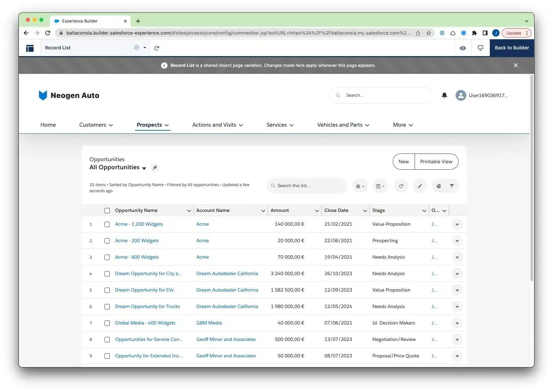Image resolution: width=553 pixels, height=392 pixels.
Task: Click the Back to Builder button
Action: pyautogui.click(x=512, y=48)
